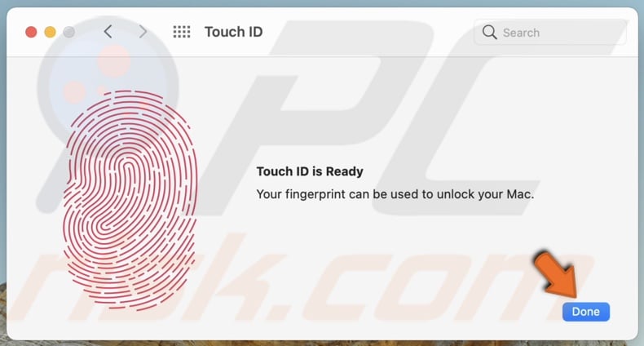The image size is (644, 346).
Task: Click the word "Mac." ending the description
Action: click(520, 194)
